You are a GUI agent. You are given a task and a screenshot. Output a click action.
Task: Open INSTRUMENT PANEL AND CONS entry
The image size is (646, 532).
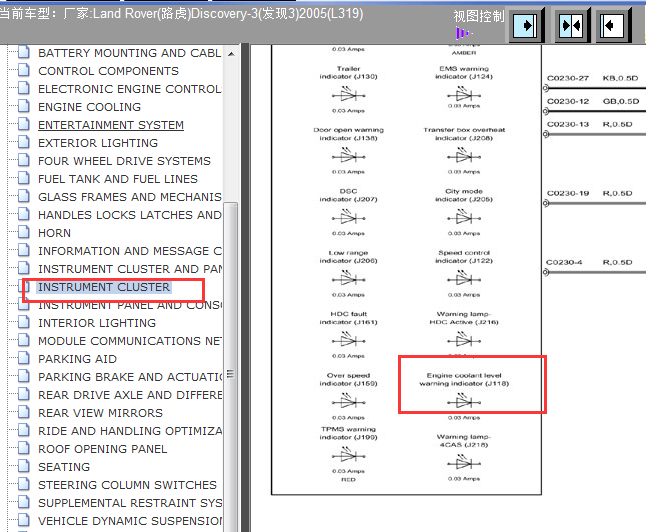click(x=130, y=305)
